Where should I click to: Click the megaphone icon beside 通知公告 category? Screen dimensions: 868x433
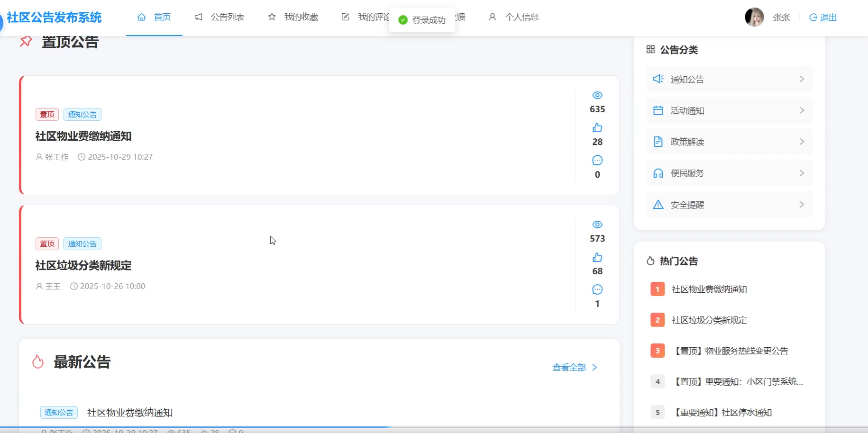658,79
